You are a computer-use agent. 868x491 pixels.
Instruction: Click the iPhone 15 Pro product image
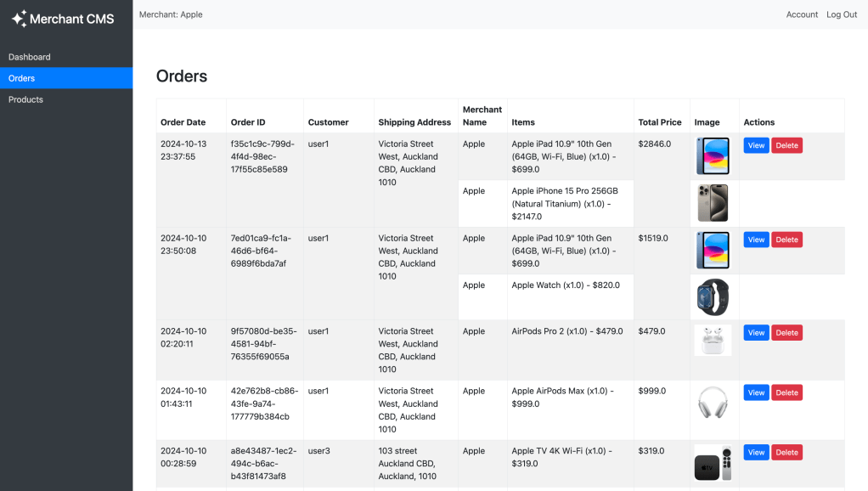(x=713, y=203)
